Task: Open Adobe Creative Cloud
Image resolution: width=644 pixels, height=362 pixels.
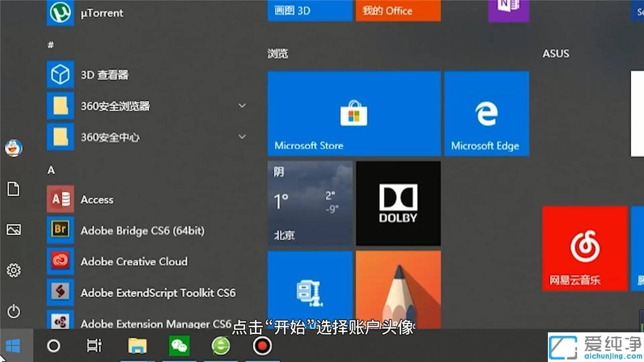Action: 134,261
